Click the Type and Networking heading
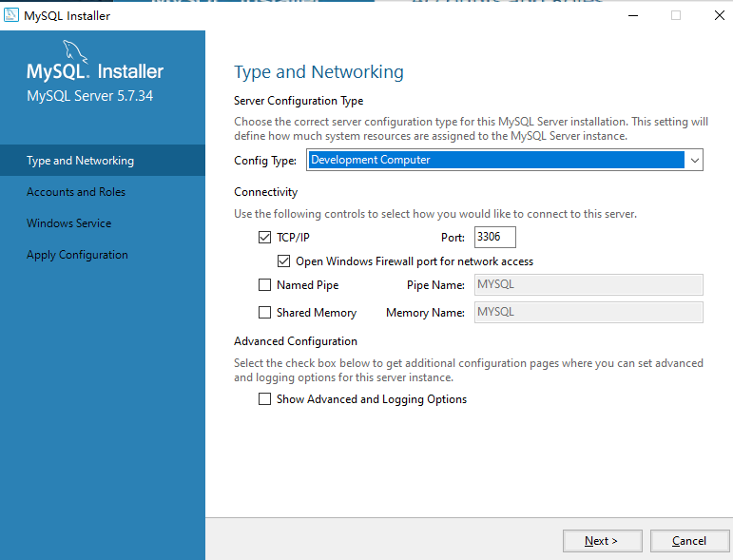This screenshot has width=733, height=560. tap(318, 72)
